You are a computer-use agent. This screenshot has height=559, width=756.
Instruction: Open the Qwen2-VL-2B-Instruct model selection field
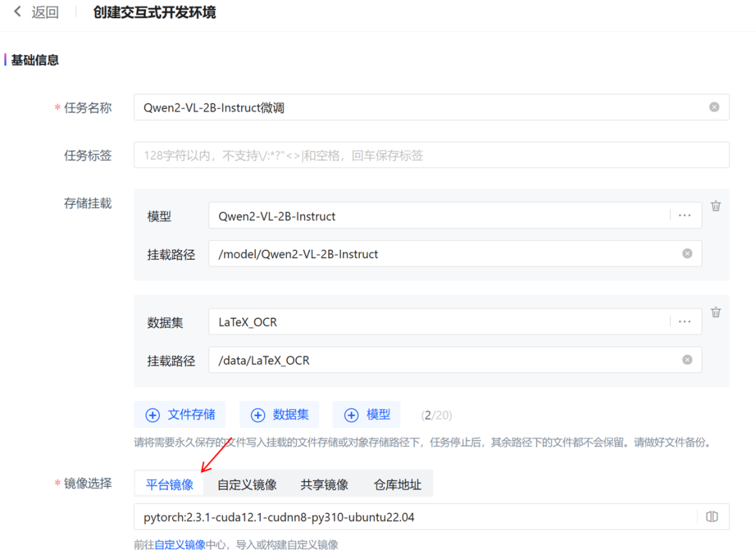point(420,215)
